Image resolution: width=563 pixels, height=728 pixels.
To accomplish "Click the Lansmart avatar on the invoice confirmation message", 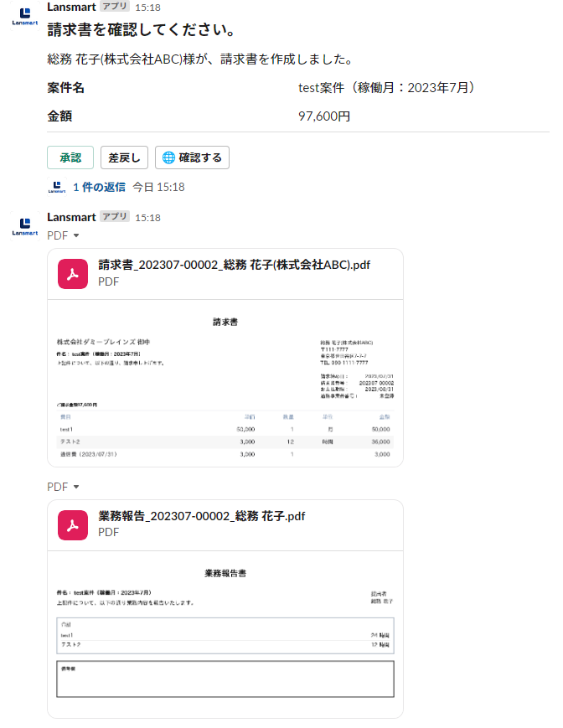I will pos(25,17).
